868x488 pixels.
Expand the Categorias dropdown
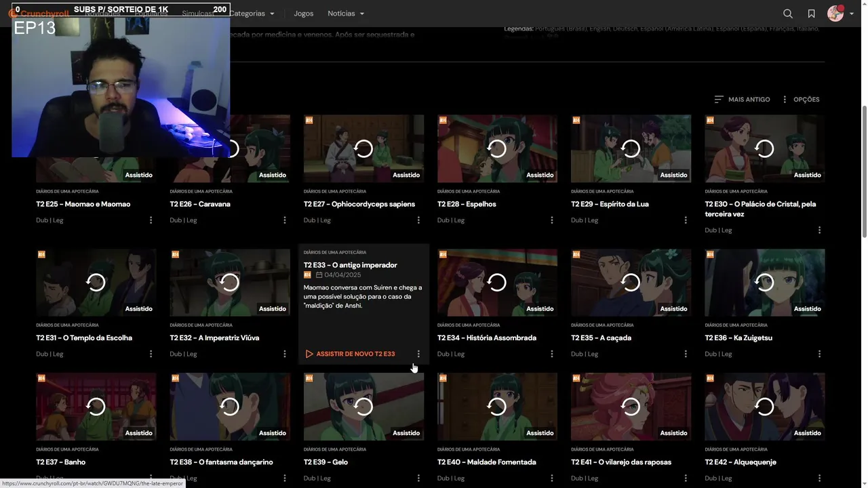(x=252, y=14)
